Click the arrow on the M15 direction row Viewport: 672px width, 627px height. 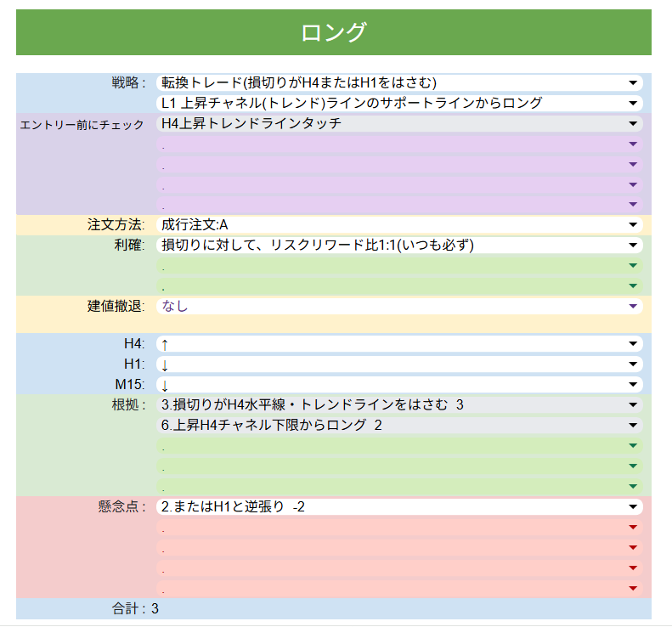(633, 385)
